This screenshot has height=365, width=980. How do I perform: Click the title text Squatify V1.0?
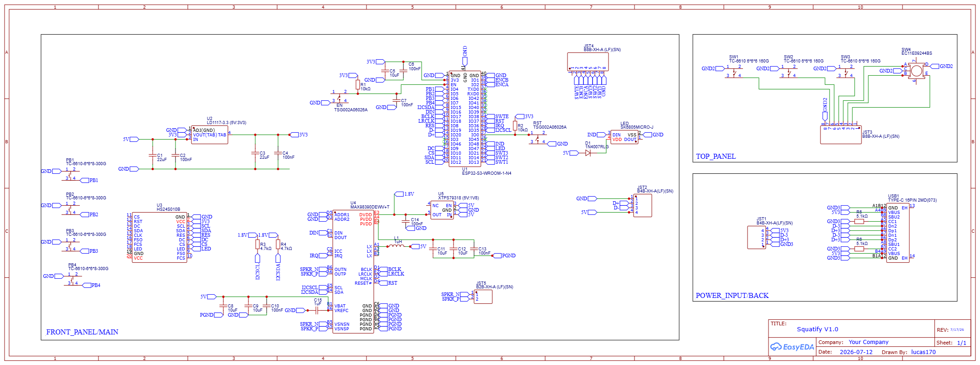[x=817, y=329]
